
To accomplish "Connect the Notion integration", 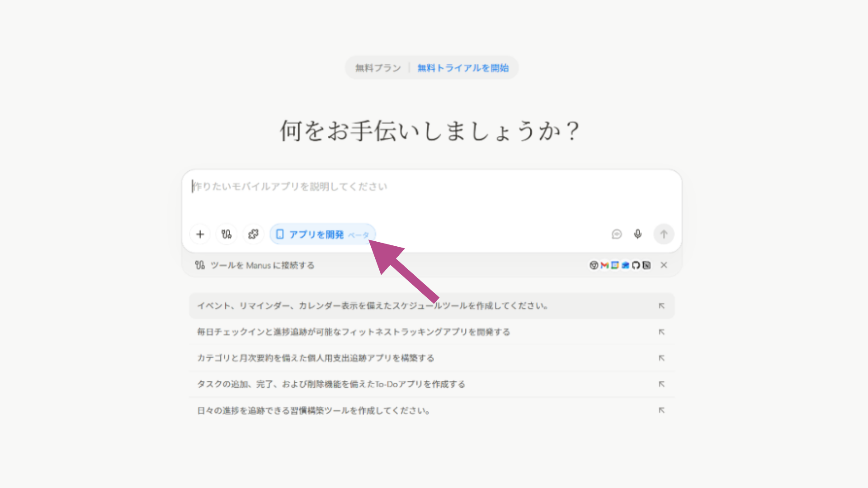I will (x=646, y=265).
